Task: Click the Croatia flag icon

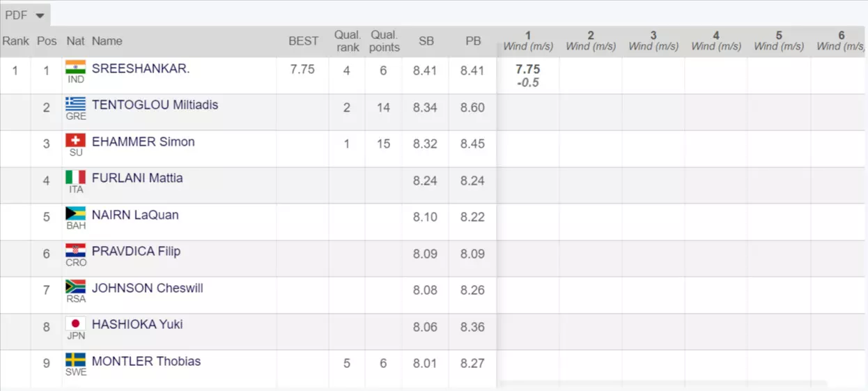Action: point(75,250)
